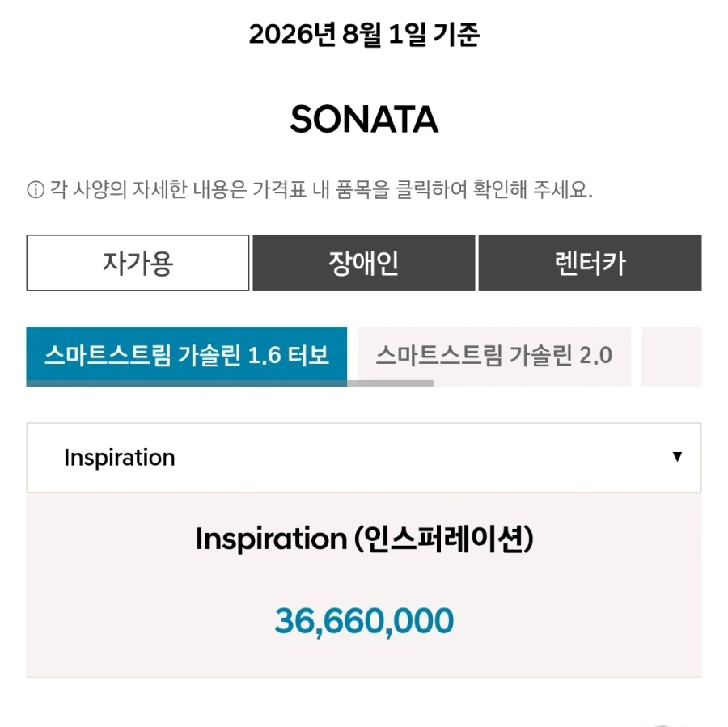This screenshot has width=728, height=727.
Task: Switch to 스마트스트림 가솔린 2.0 engine tab
Action: pyautogui.click(x=494, y=356)
